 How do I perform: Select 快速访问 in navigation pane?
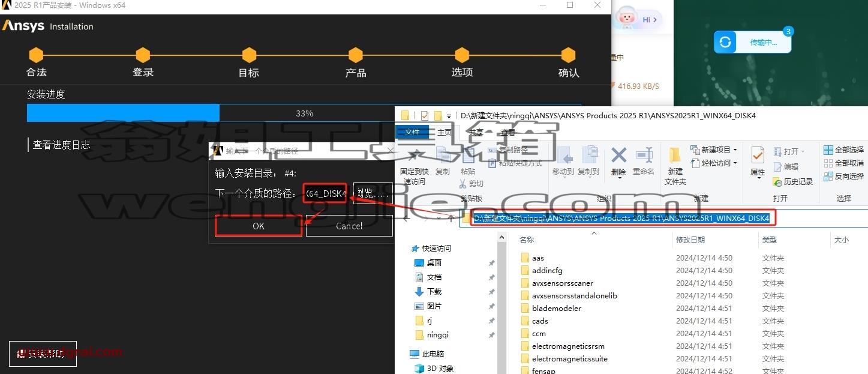pyautogui.click(x=436, y=248)
